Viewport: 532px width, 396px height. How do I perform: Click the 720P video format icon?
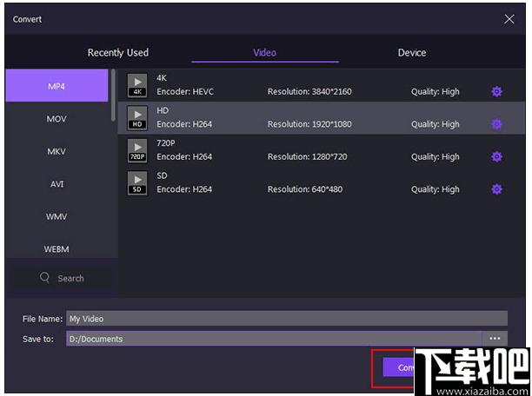click(x=137, y=150)
